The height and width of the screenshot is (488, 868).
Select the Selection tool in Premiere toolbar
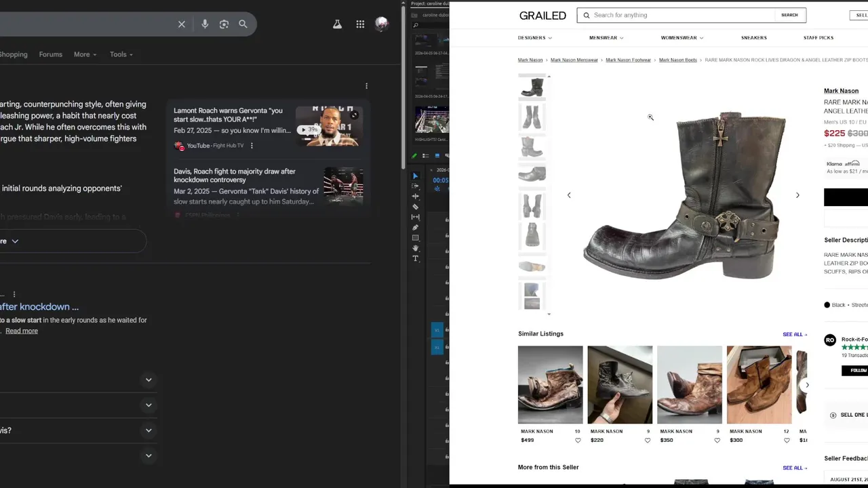(416, 176)
